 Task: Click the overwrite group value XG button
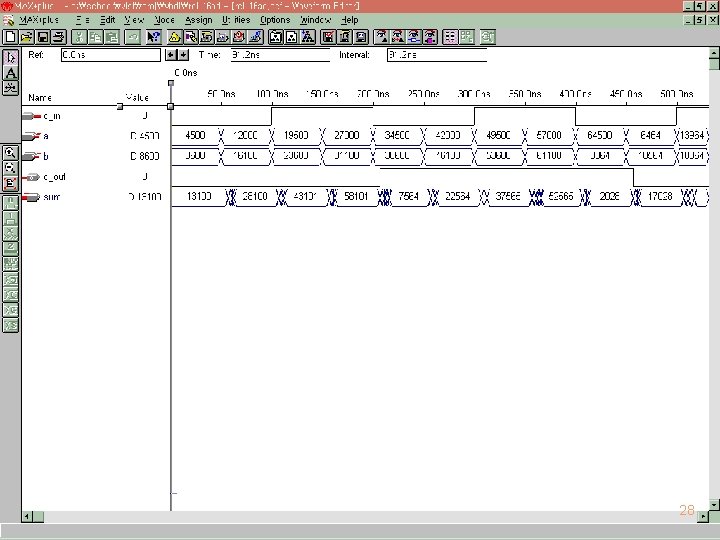(x=11, y=310)
